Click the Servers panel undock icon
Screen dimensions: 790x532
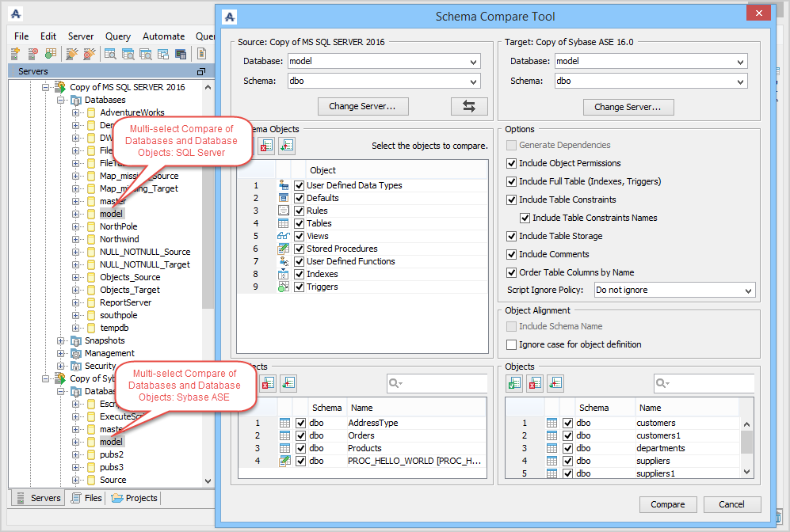(201, 71)
